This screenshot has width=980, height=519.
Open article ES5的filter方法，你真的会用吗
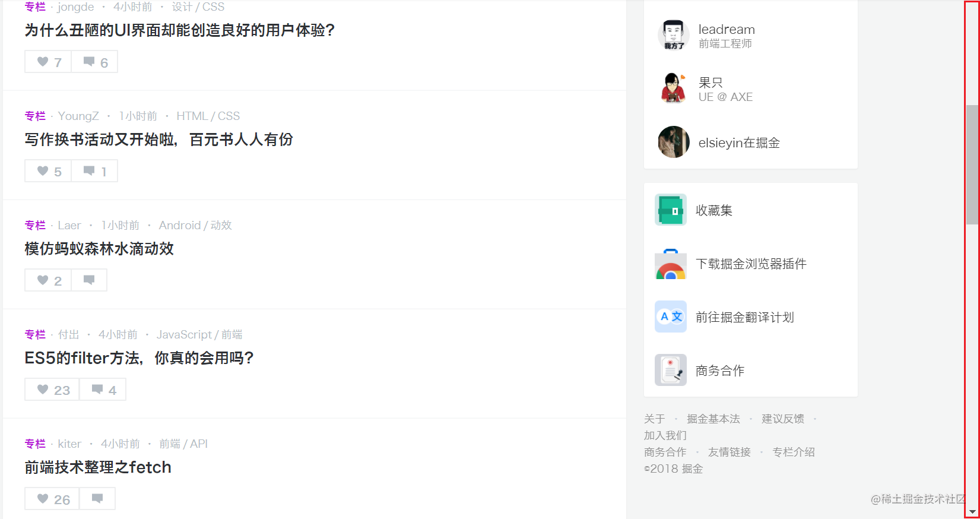[139, 358]
